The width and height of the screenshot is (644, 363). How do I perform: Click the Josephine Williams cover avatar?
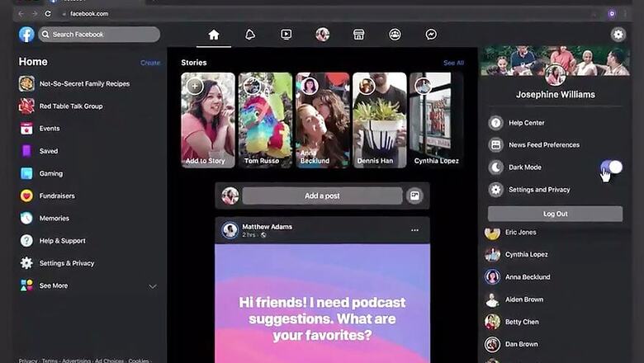[556, 75]
